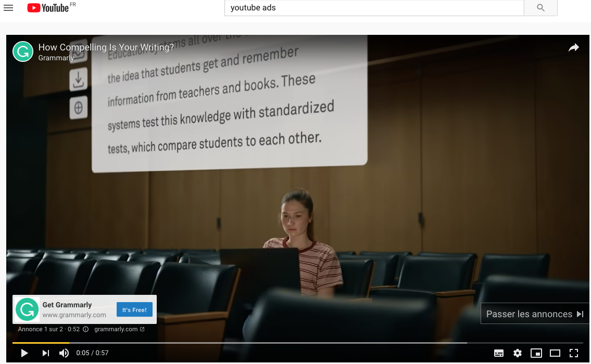Go to YouTube home via logo
The width and height of the screenshot is (591, 364).
[48, 8]
